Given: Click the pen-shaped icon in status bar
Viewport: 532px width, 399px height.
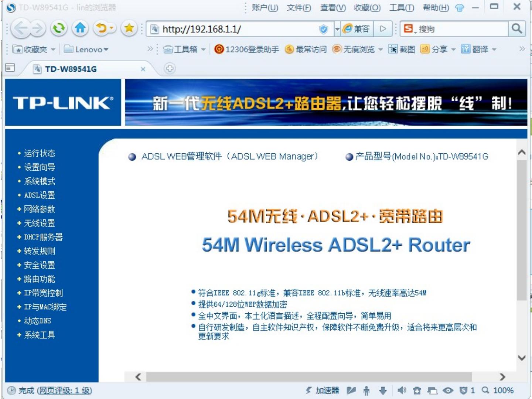Looking at the screenshot, I should (351, 390).
